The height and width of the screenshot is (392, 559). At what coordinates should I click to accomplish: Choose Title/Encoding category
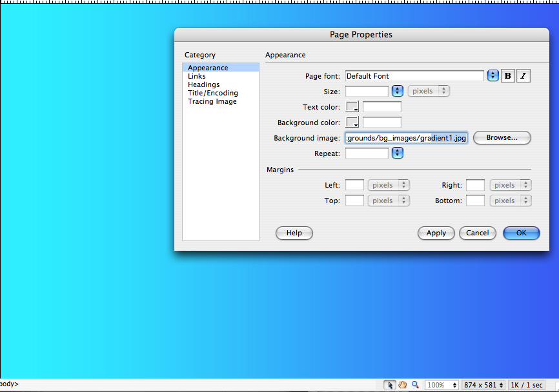212,93
